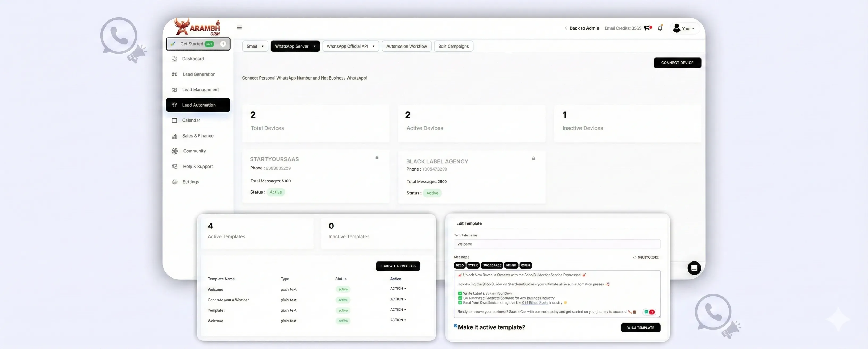Click the Calendar sidebar icon
Screen dimensions: 868x349
174,121
